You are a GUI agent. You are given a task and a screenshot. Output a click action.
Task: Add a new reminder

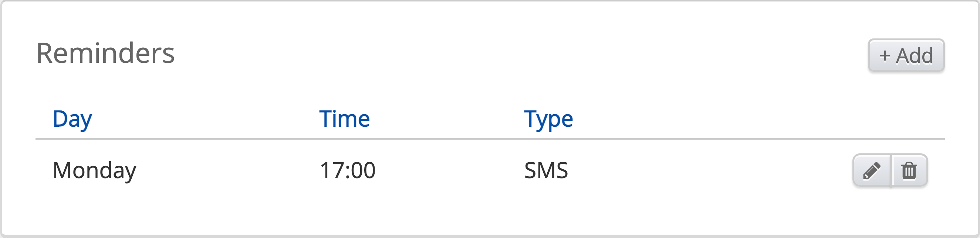click(x=906, y=55)
